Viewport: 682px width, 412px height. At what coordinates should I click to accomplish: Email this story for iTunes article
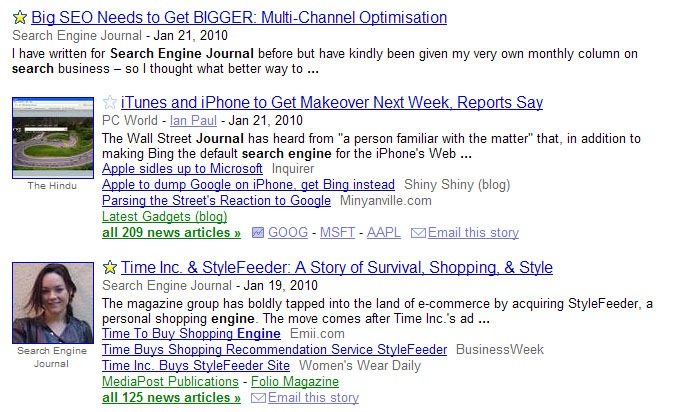click(473, 232)
